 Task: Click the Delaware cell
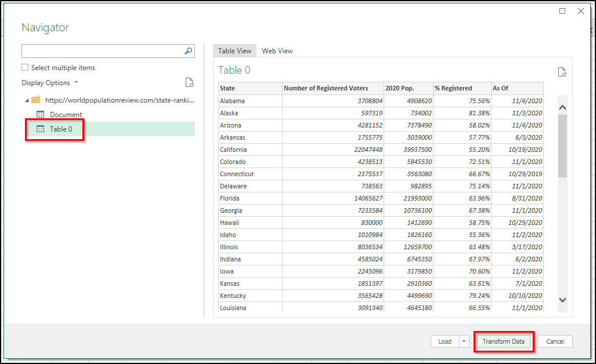coord(250,186)
